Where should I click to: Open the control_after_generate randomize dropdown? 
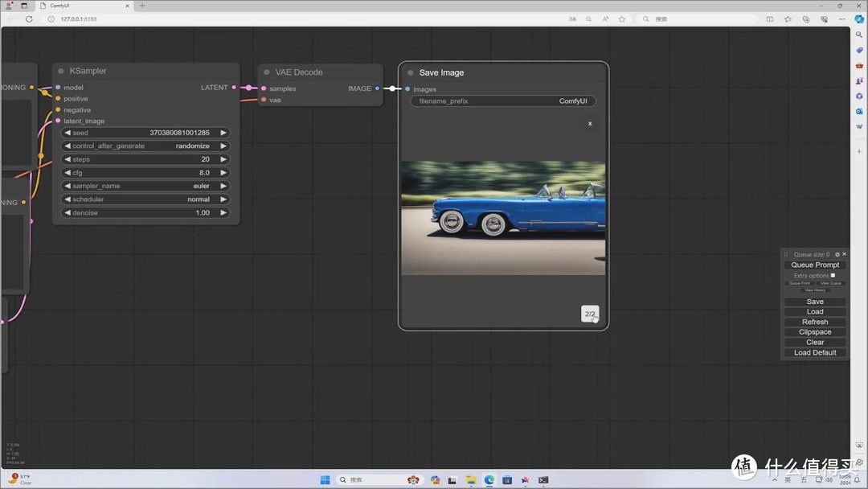[145, 146]
